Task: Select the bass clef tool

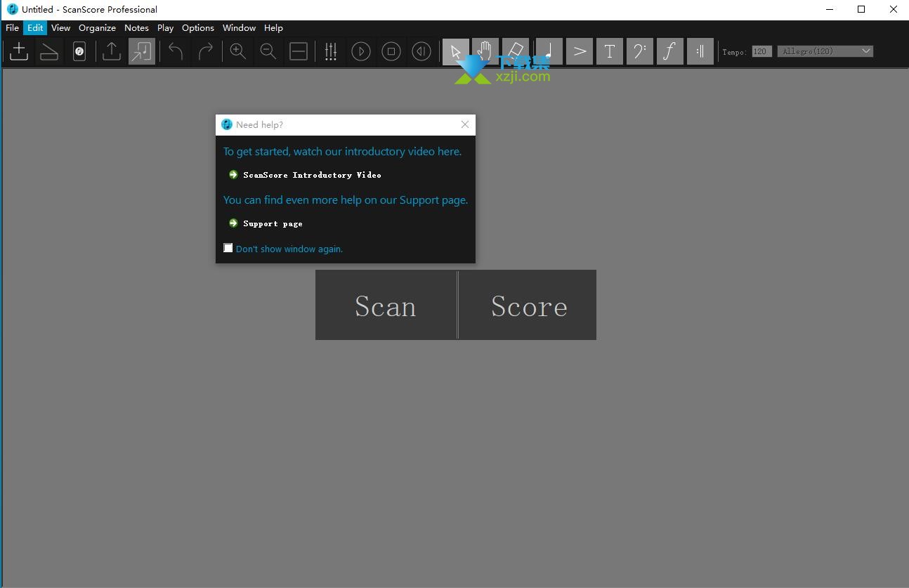Action: (x=640, y=51)
